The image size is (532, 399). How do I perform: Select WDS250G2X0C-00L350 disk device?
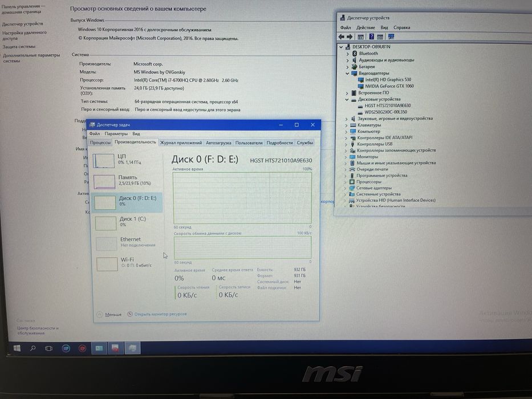coord(385,112)
